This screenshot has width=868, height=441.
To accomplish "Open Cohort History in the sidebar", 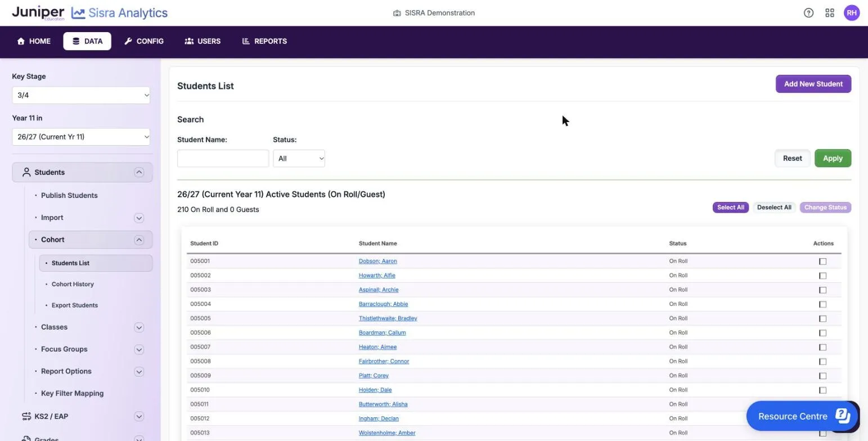I will click(x=73, y=285).
